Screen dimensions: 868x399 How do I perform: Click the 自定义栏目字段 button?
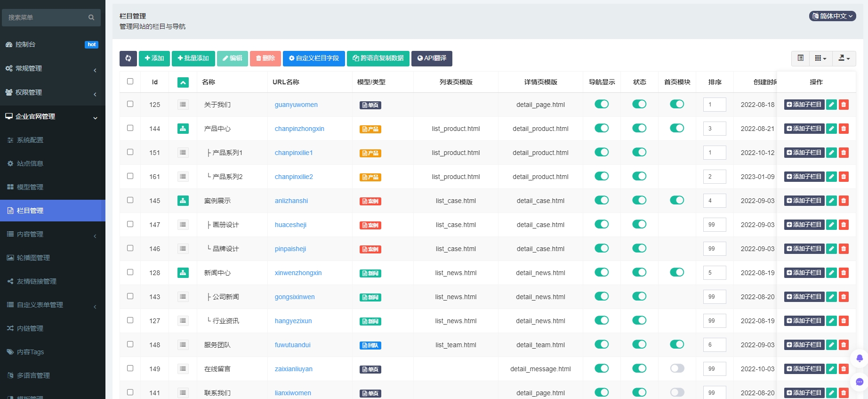[x=314, y=58]
